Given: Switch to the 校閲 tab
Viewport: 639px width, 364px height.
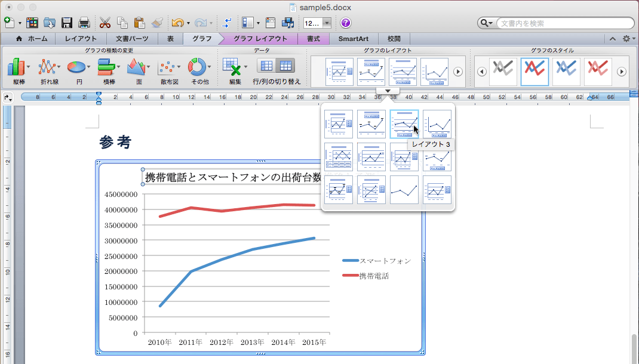Looking at the screenshot, I should coord(394,39).
